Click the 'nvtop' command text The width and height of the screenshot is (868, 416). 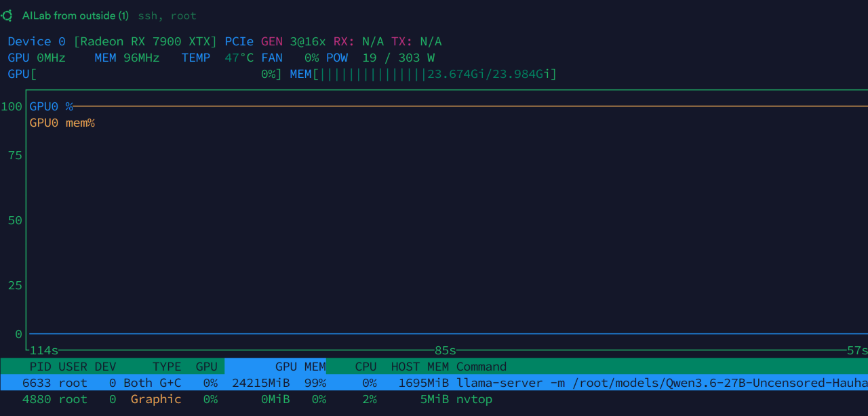tap(475, 399)
